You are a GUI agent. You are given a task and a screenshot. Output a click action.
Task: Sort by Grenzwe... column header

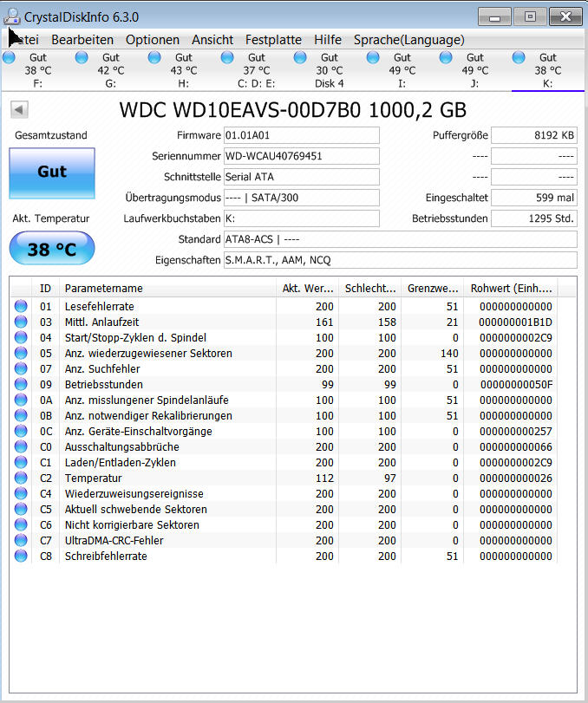(433, 289)
